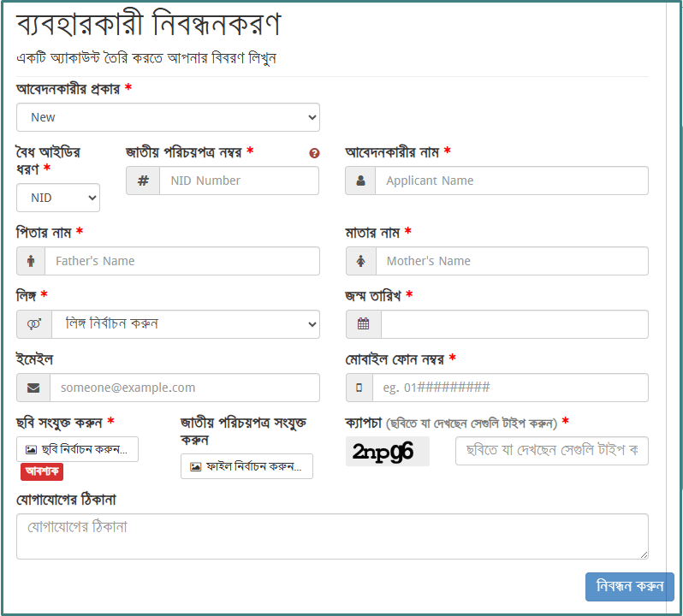Focus the captcha text input field
This screenshot has height=616, width=683.
(x=551, y=451)
